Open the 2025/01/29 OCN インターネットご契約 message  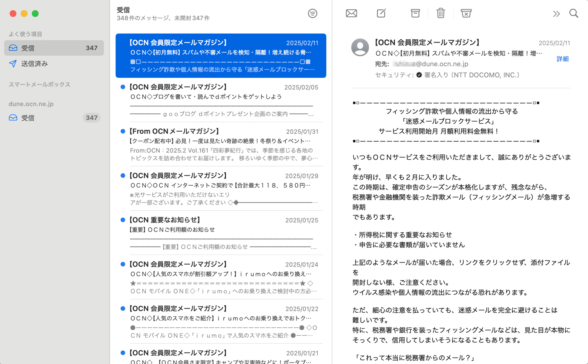(221, 189)
